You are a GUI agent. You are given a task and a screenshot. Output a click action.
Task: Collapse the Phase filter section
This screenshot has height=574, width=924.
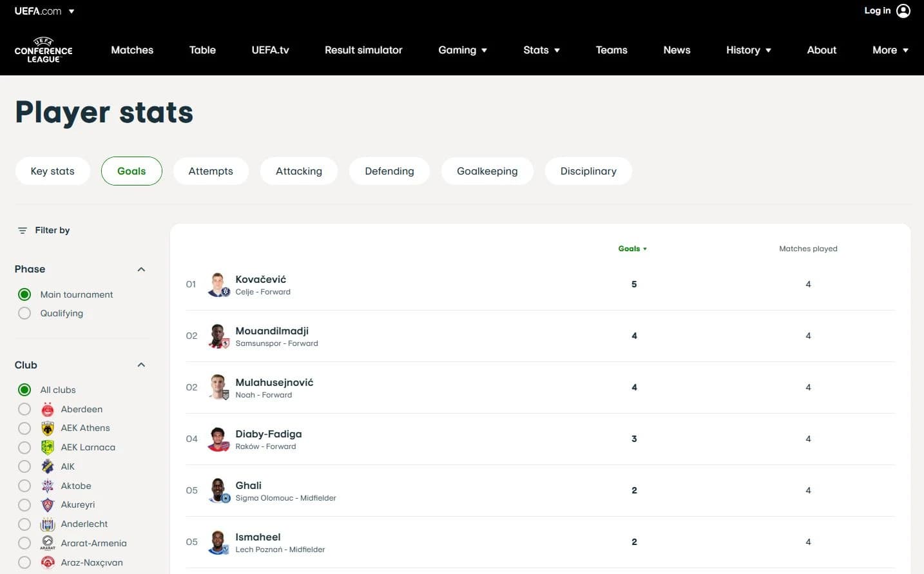point(142,269)
